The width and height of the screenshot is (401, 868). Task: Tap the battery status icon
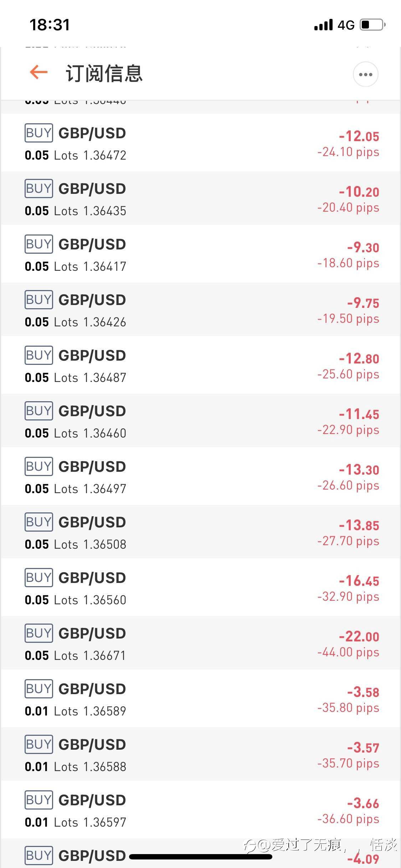372,25
